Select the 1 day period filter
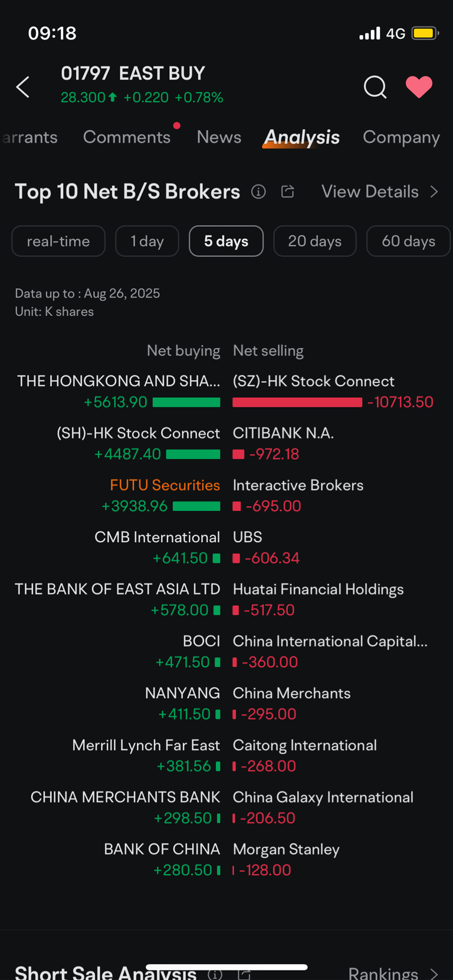The width and height of the screenshot is (453, 980). point(147,241)
